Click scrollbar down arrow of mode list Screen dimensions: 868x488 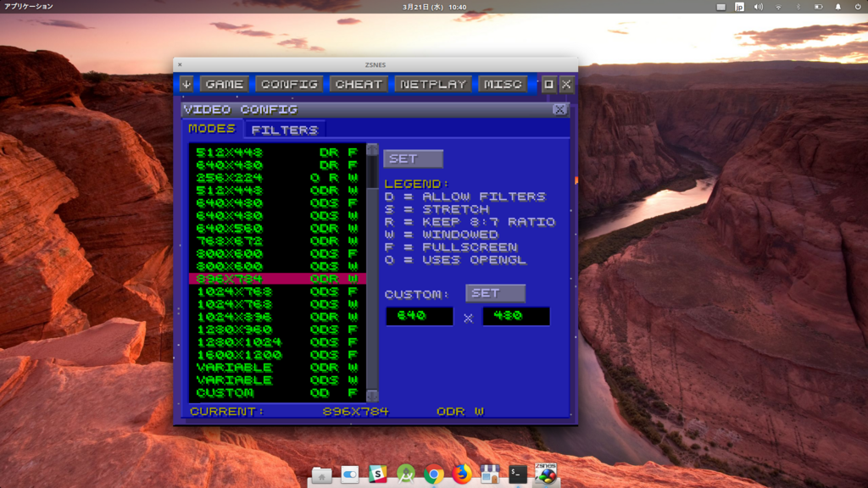[372, 396]
